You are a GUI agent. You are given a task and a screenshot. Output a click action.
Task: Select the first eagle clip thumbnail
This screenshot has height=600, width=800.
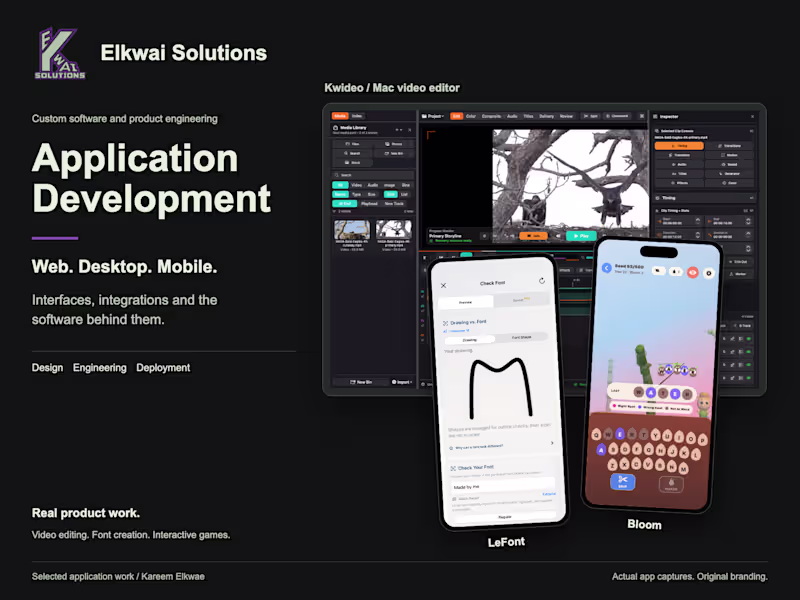click(352, 230)
